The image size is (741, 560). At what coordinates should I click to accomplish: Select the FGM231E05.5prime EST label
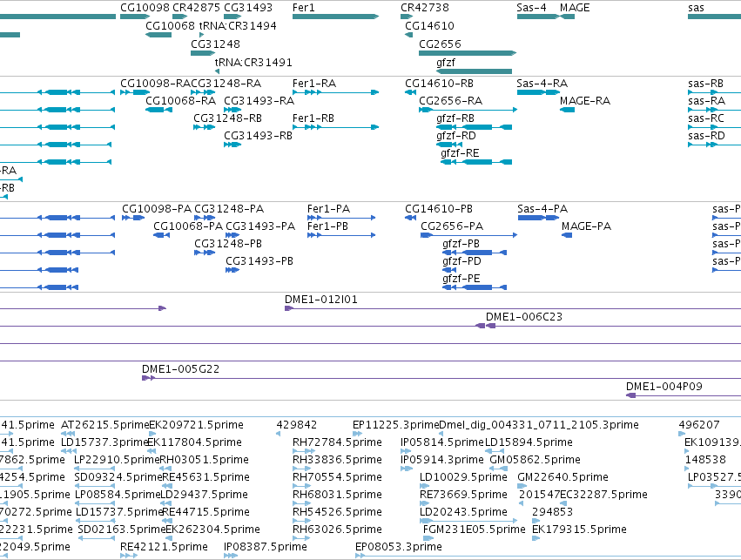[474, 530]
